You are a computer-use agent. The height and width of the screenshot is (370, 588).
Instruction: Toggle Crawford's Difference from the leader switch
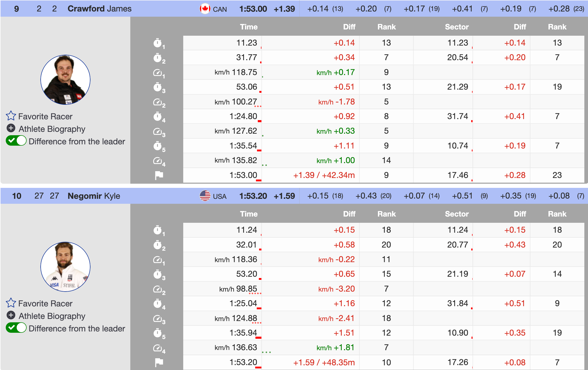(16, 141)
